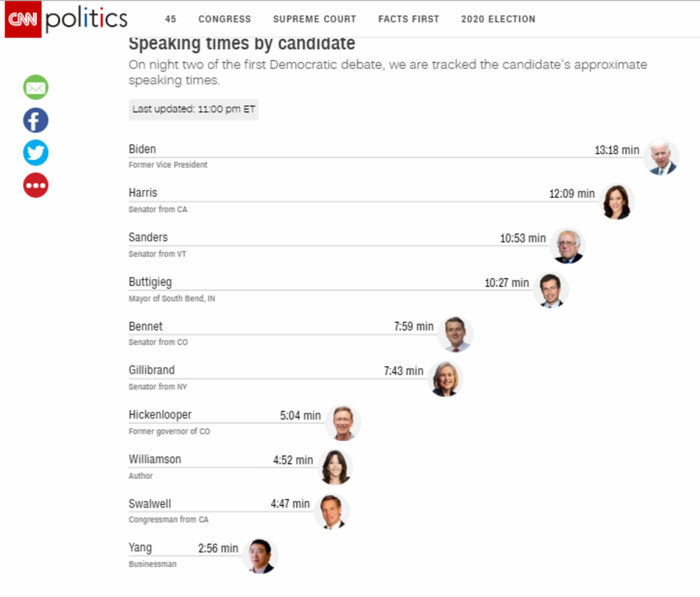Click Harris's portrait photo
Viewport: 700px width, 597px height.
tap(617, 202)
